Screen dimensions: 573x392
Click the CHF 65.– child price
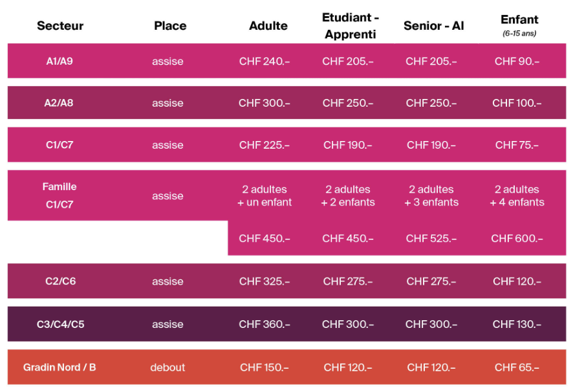pyautogui.click(x=517, y=367)
